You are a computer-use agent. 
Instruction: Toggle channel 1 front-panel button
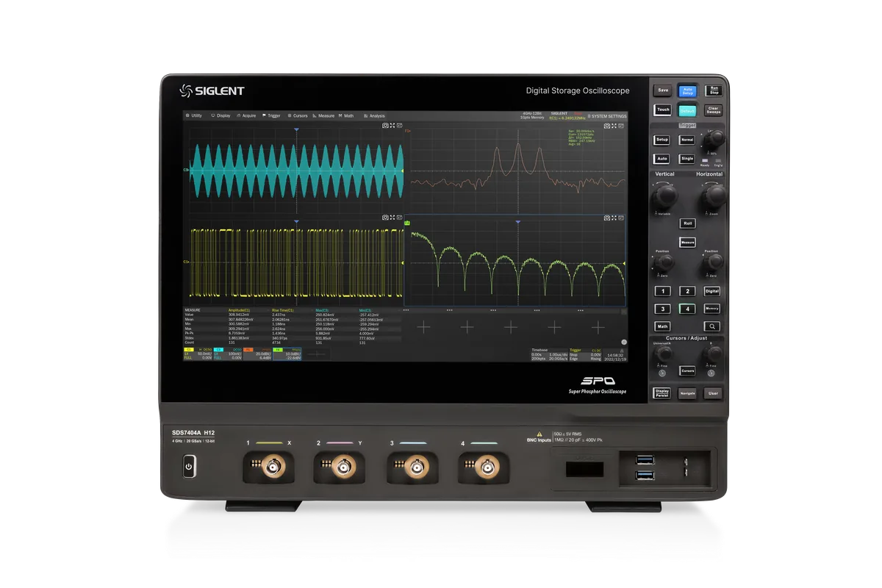(x=663, y=291)
